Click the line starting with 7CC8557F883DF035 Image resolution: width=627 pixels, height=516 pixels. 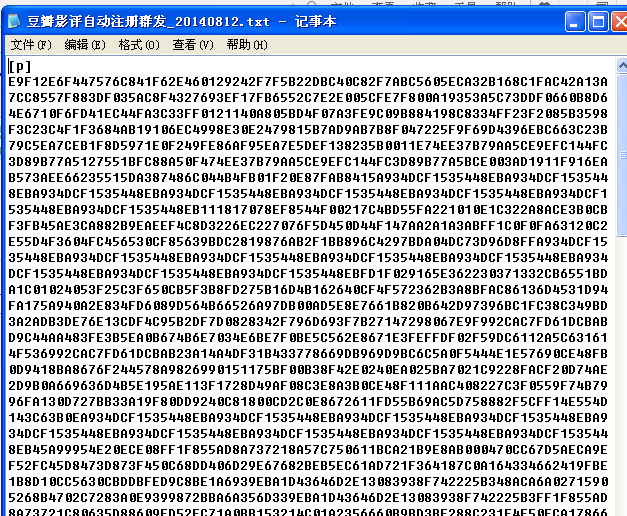coord(308,98)
